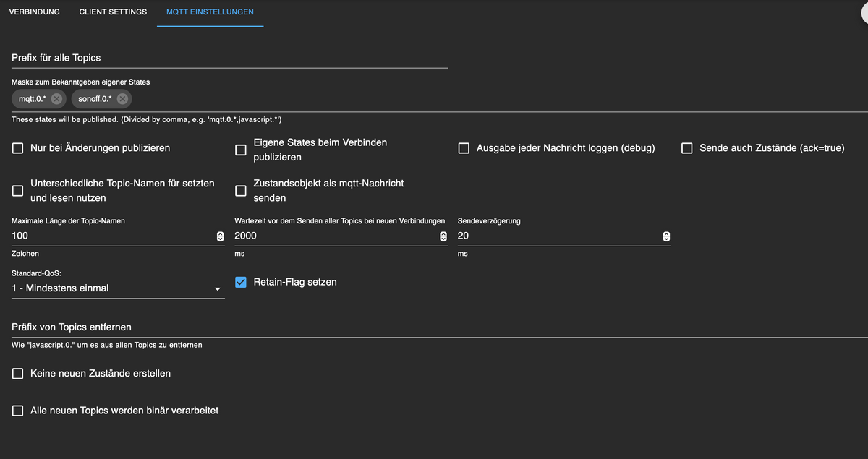Image resolution: width=868 pixels, height=459 pixels.
Task: Remove the mqtt.0.* chip
Action: 56,99
